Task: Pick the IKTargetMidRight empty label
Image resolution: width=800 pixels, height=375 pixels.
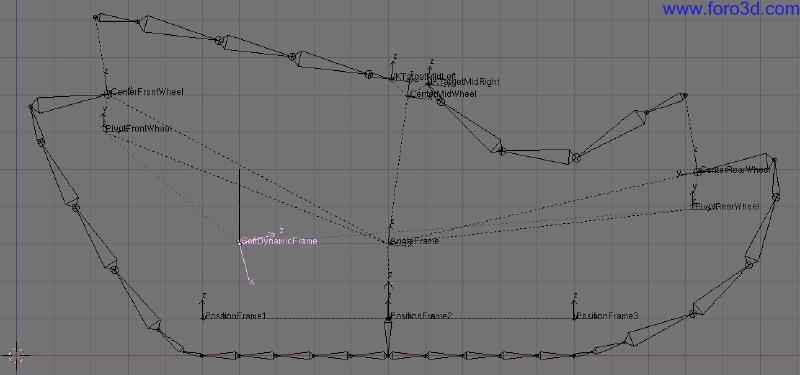Action: 465,82
